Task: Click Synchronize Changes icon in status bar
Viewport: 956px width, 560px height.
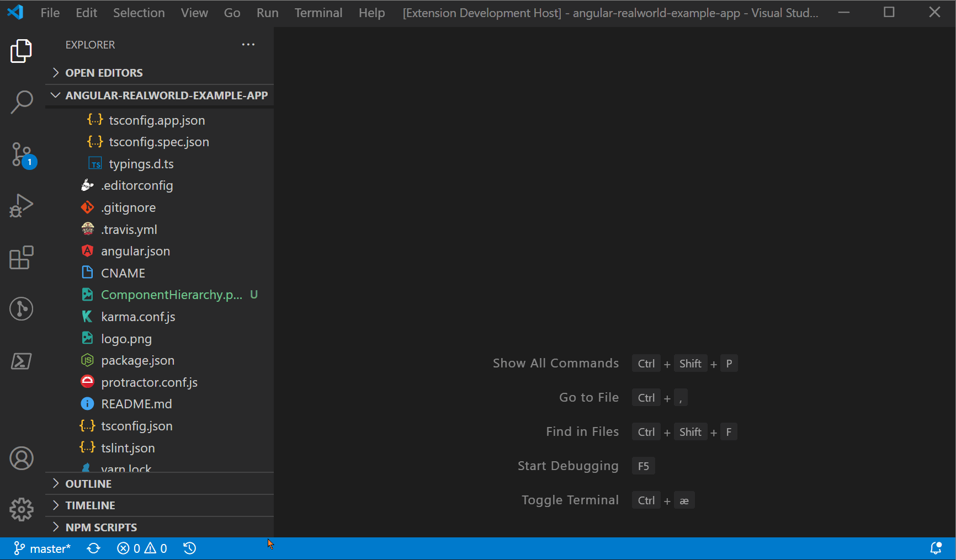Action: click(x=94, y=548)
